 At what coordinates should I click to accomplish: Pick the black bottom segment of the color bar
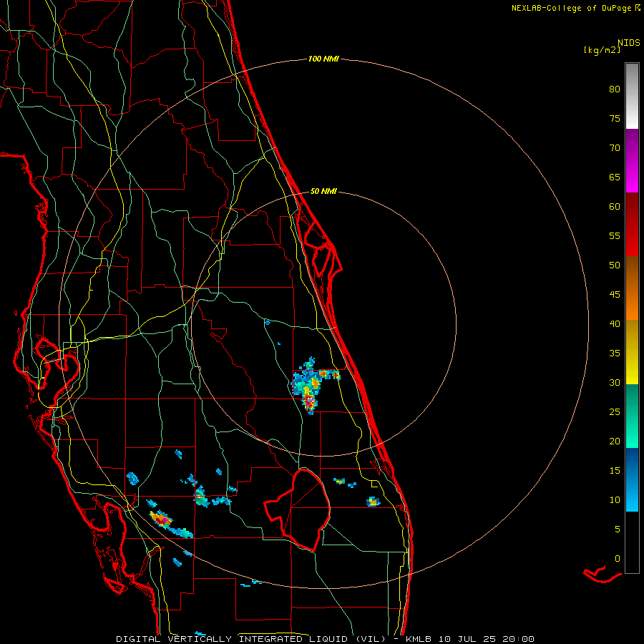click(632, 542)
